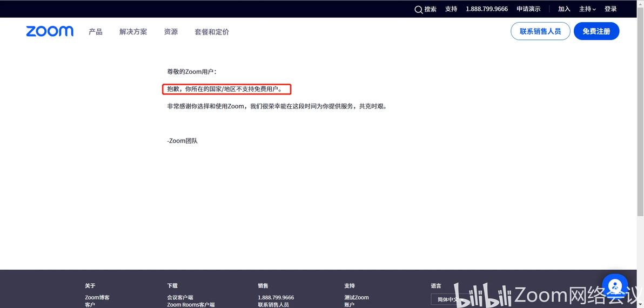Viewport: 644px width, 308px height.
Task: Click the search magnifier icon
Action: coord(419,9)
